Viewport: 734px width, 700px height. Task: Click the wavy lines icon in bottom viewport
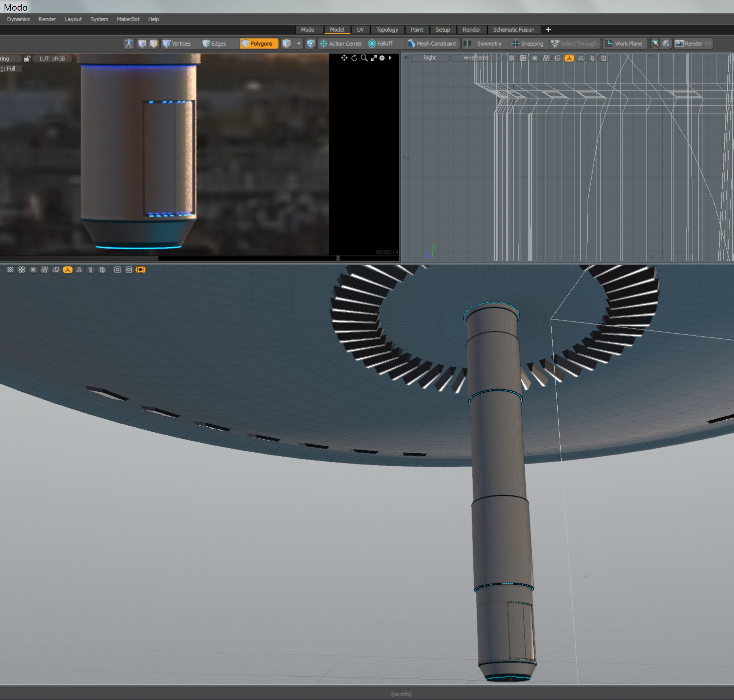pos(45,270)
